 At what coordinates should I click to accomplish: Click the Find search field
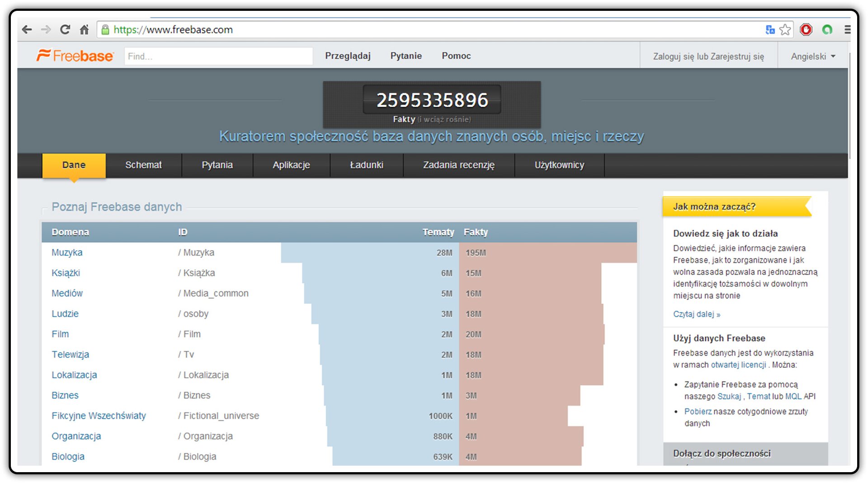pyautogui.click(x=218, y=56)
